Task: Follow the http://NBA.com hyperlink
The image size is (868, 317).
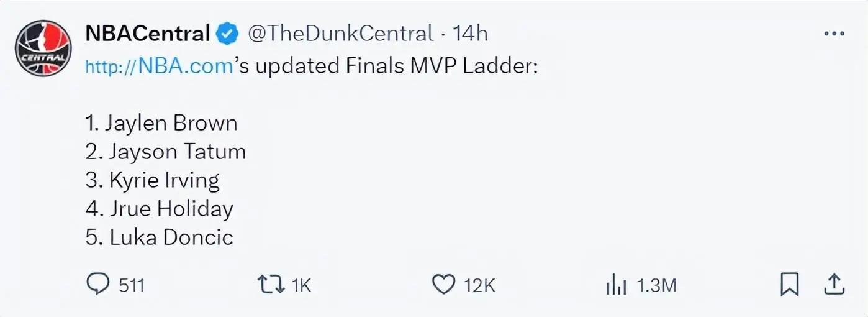Action: (x=159, y=66)
